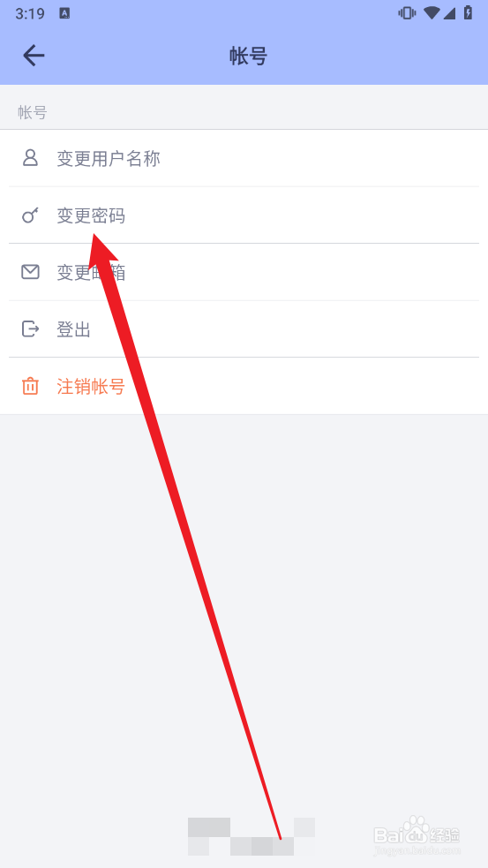Tap the battery status icon
Image resolution: width=488 pixels, height=868 pixels.
point(468,12)
